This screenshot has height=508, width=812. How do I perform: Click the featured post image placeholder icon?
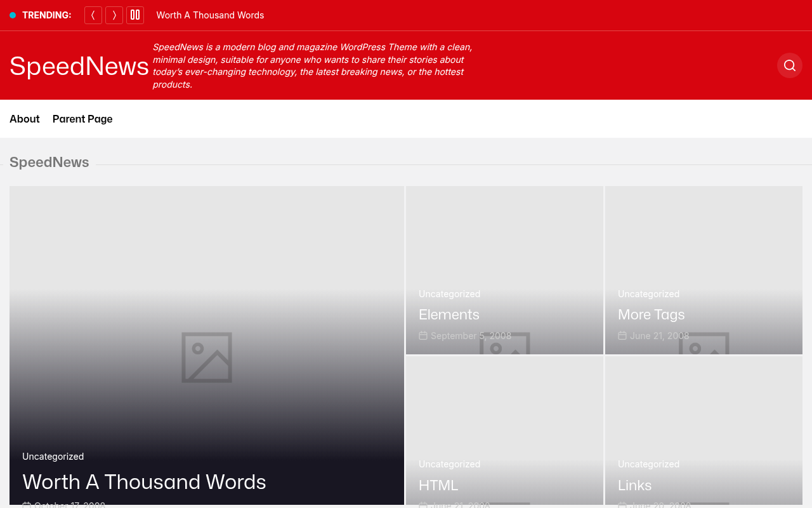207,358
